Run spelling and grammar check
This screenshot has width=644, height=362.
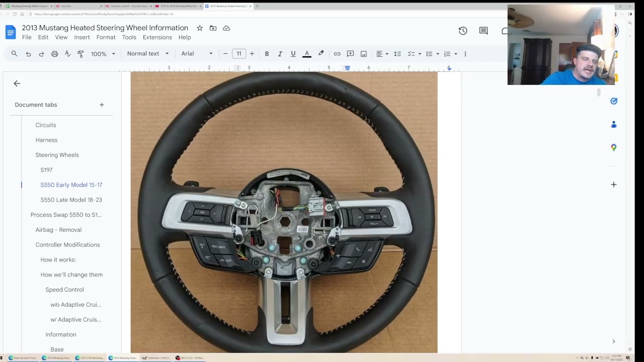coord(67,54)
